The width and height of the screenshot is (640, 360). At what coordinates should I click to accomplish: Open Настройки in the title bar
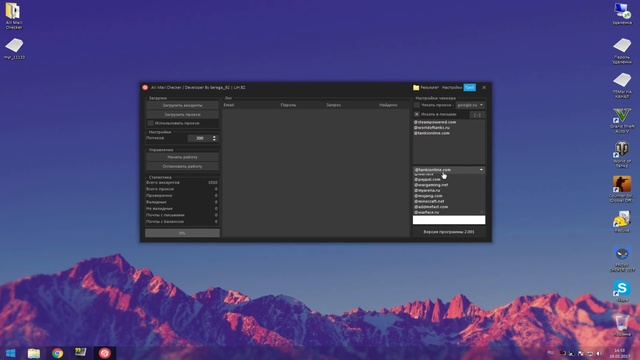451,87
